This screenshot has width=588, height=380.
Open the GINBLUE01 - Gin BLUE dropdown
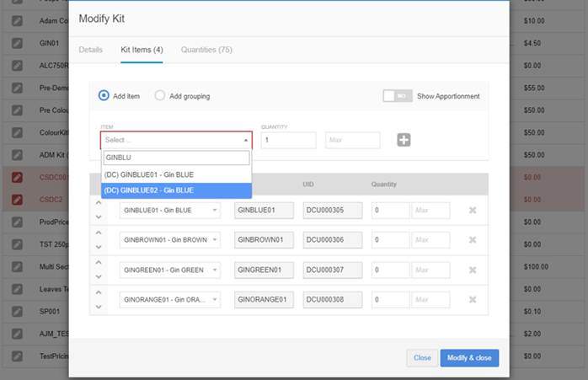(170, 210)
